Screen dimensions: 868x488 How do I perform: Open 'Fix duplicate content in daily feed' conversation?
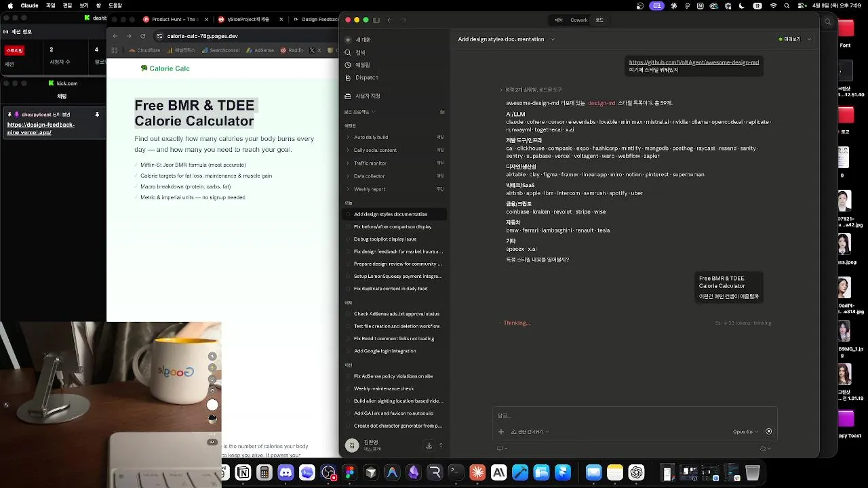pyautogui.click(x=395, y=289)
